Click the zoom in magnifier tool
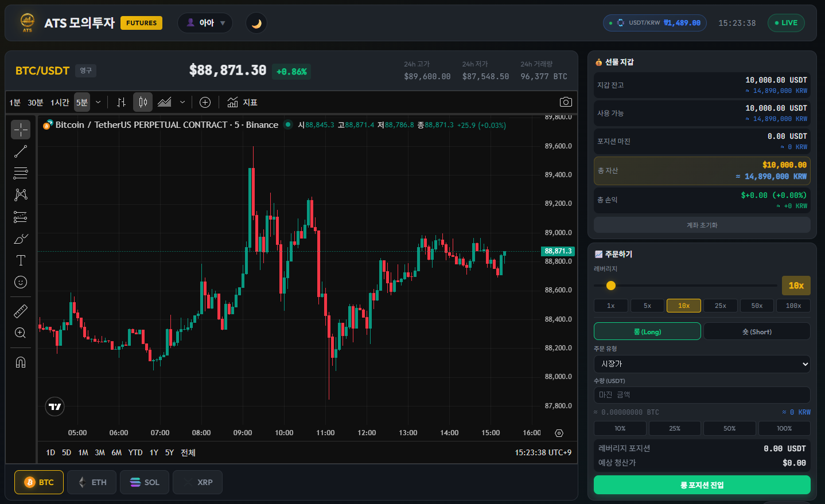 [x=21, y=333]
